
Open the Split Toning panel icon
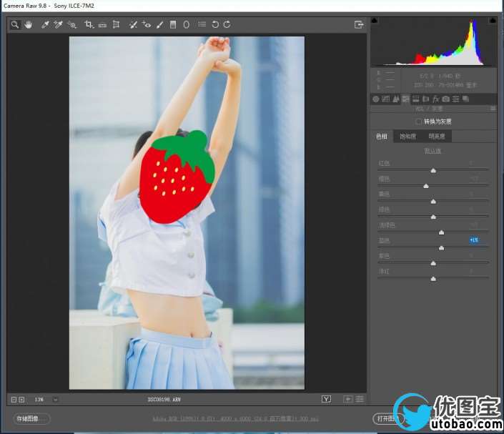(x=415, y=99)
